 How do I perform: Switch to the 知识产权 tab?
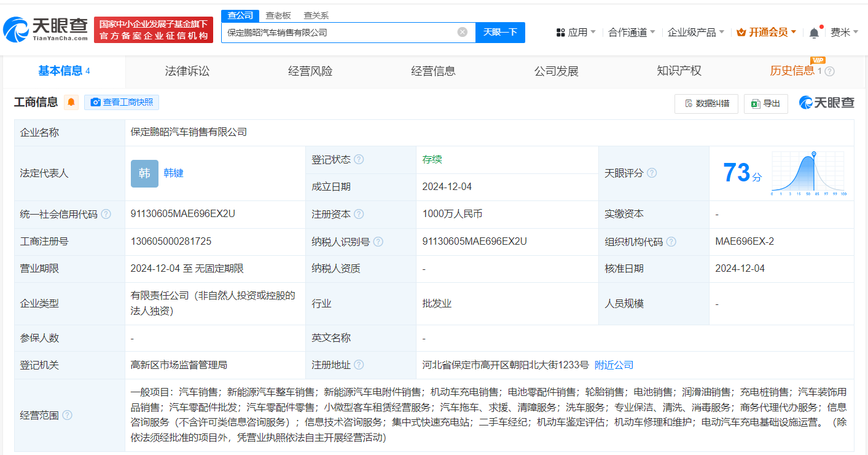(x=679, y=71)
